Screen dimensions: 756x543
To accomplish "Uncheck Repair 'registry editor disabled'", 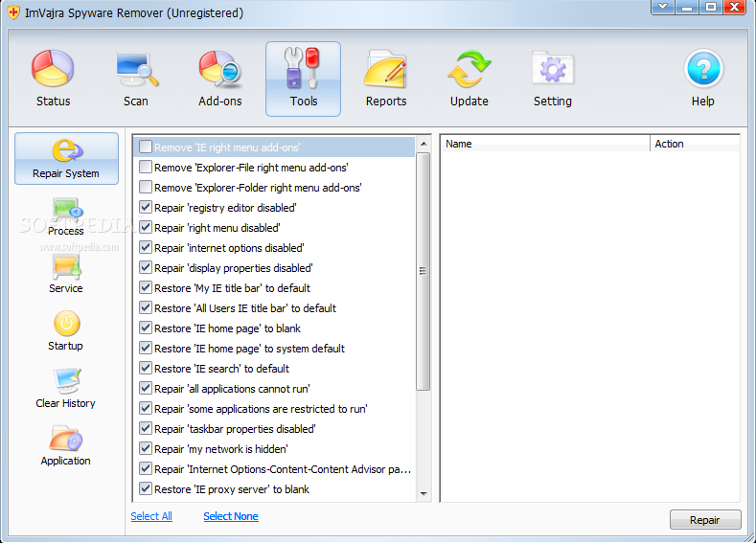I will click(145, 207).
